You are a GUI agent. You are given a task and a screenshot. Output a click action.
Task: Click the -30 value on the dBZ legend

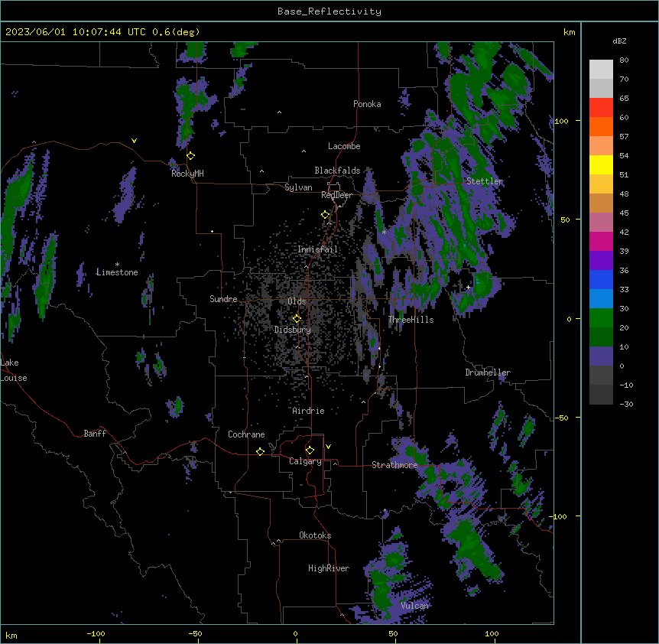point(626,404)
